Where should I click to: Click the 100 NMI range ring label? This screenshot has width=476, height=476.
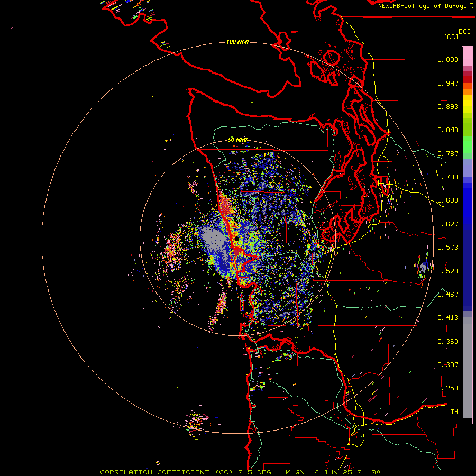coord(237,42)
